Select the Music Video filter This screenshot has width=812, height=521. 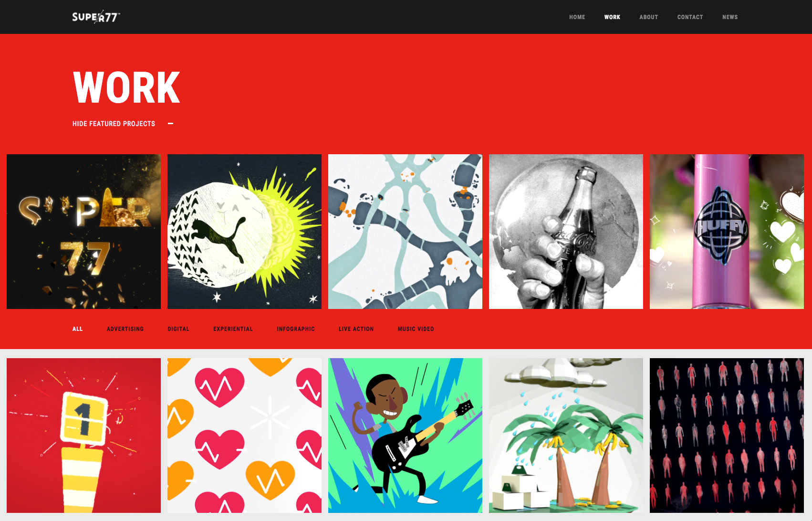[416, 329]
